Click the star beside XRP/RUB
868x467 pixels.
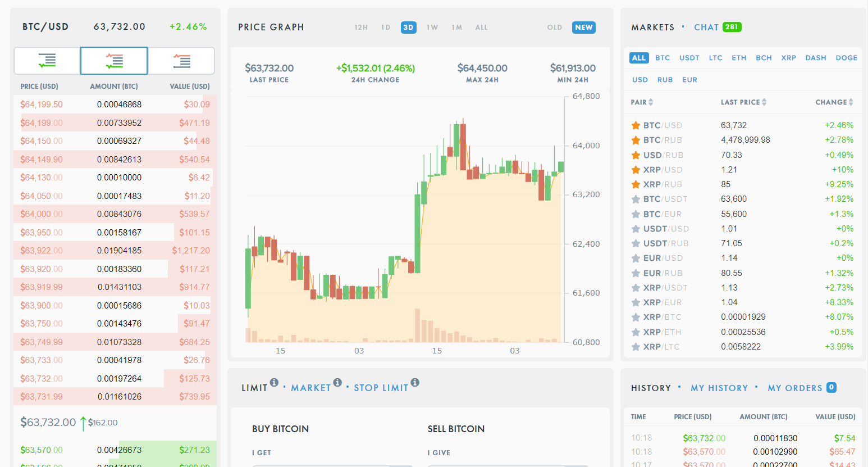[636, 184]
